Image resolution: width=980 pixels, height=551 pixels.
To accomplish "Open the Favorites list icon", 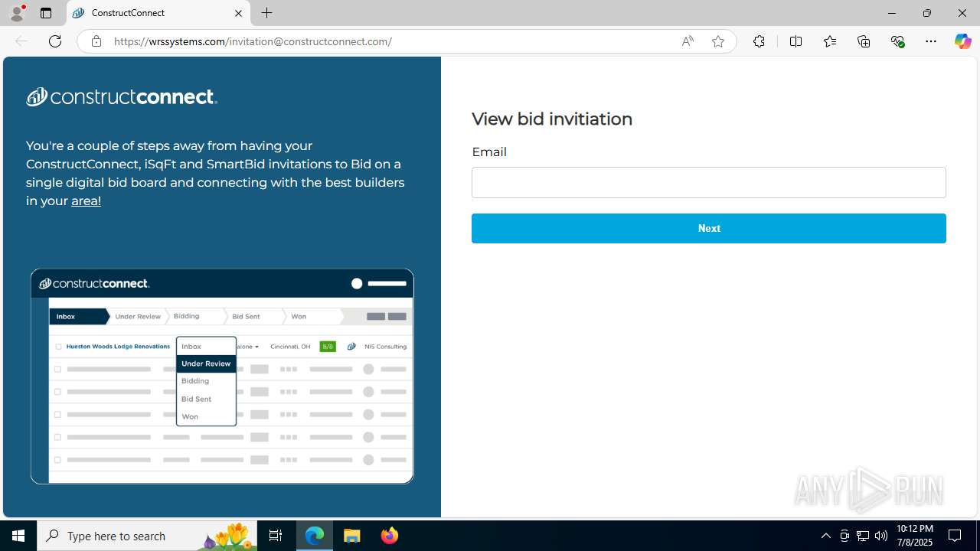I will [830, 41].
